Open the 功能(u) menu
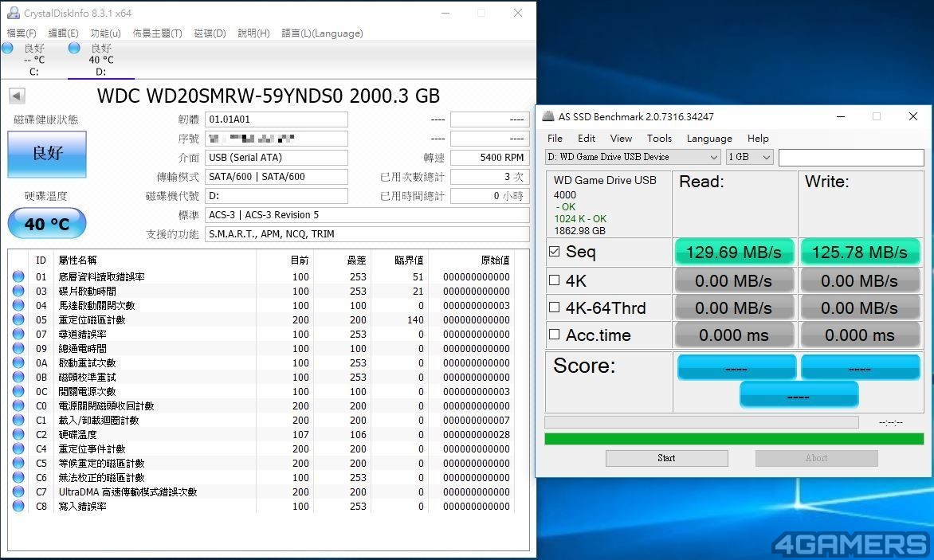This screenshot has height=560, width=934. tap(105, 33)
